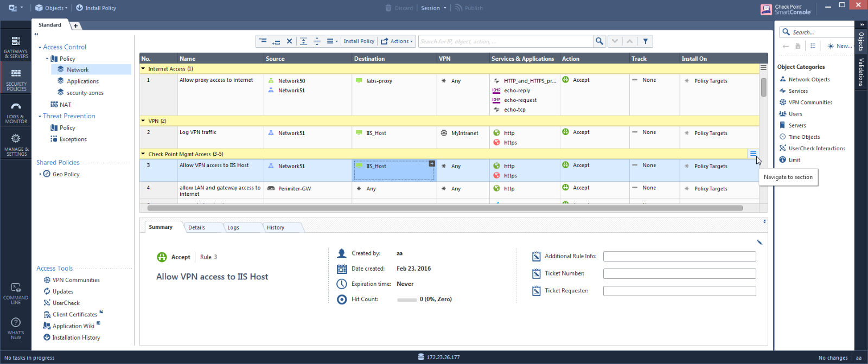This screenshot has height=364, width=868.
Task: Click the home icon in Objects panel
Action: click(798, 46)
